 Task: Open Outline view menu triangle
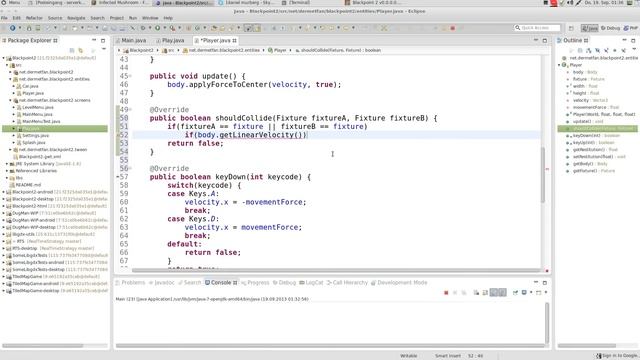pos(633,49)
